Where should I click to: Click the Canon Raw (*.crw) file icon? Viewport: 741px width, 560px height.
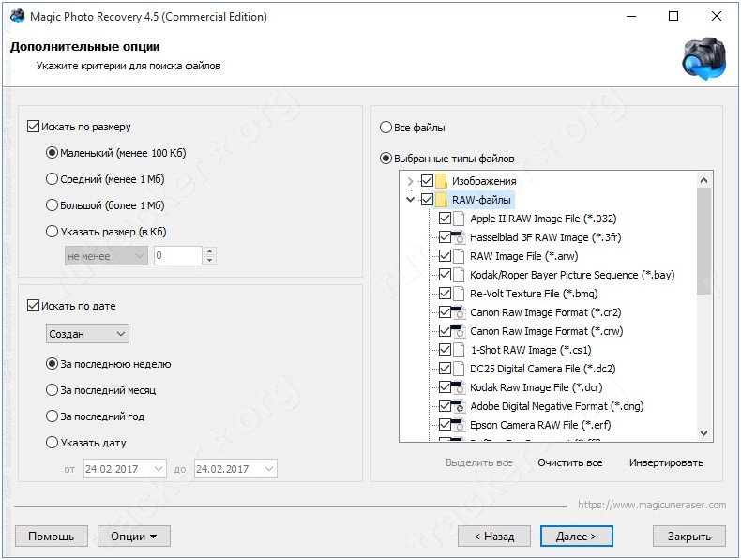[x=459, y=331]
